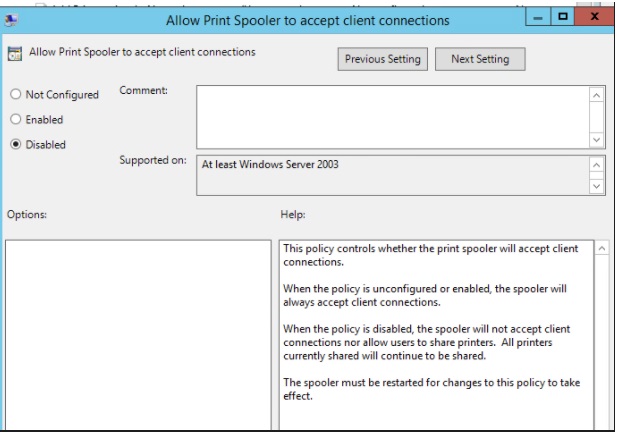Click Help panel scroll up arrow

pyautogui.click(x=602, y=248)
